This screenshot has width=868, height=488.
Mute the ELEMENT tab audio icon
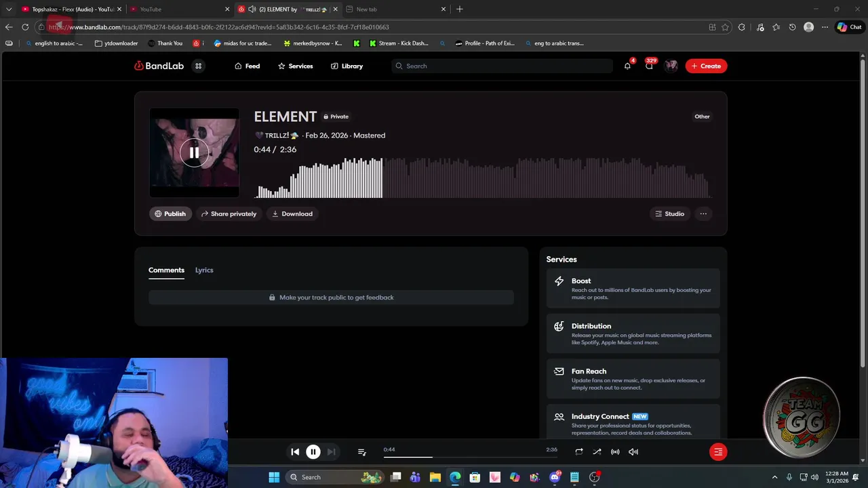point(252,9)
